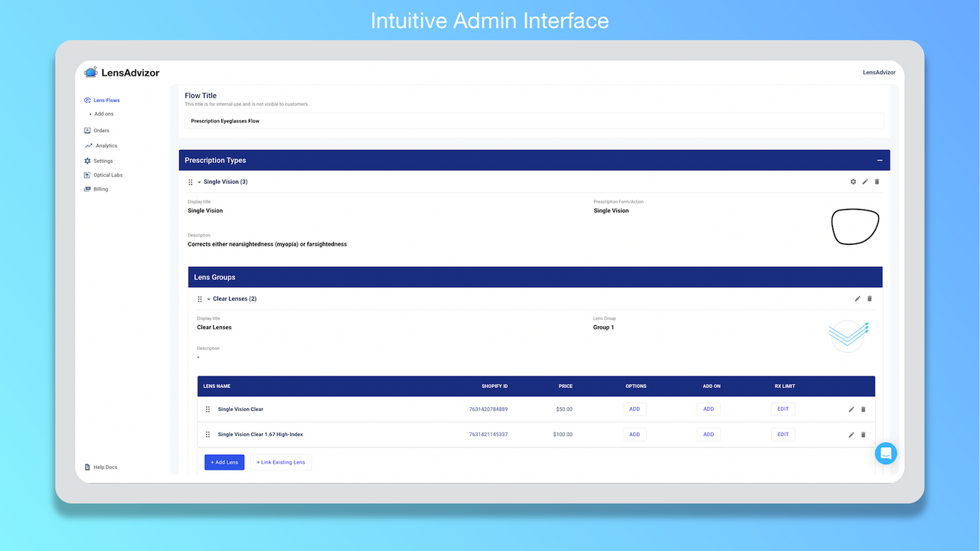Click the Flow Title input field
Screen dimensions: 980x551
(534, 121)
